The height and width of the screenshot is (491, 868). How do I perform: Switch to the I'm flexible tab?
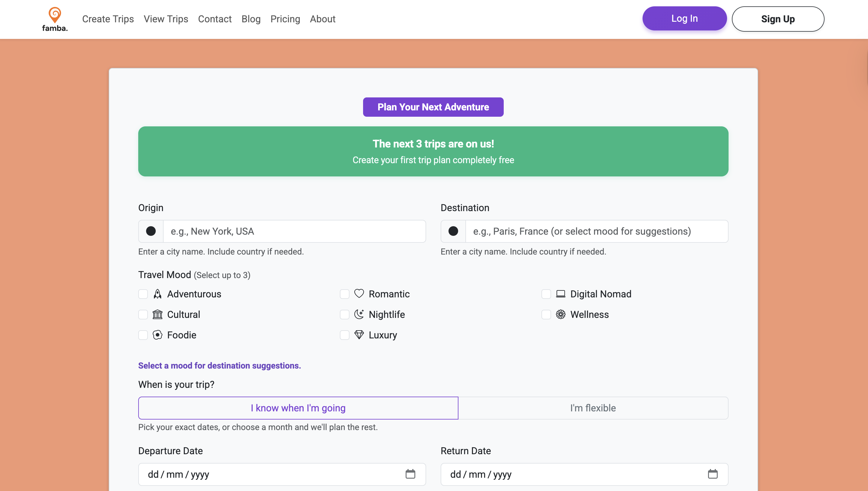click(x=593, y=408)
